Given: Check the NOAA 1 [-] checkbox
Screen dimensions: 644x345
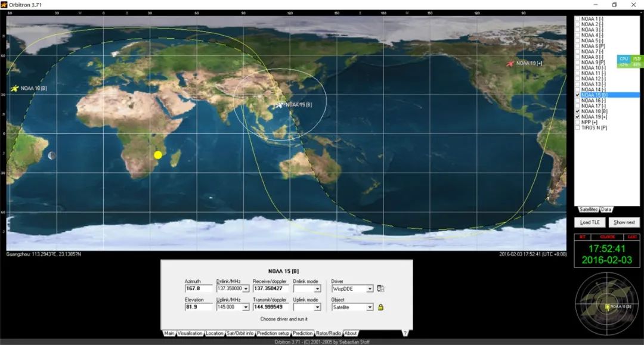Looking at the screenshot, I should pyautogui.click(x=578, y=19).
